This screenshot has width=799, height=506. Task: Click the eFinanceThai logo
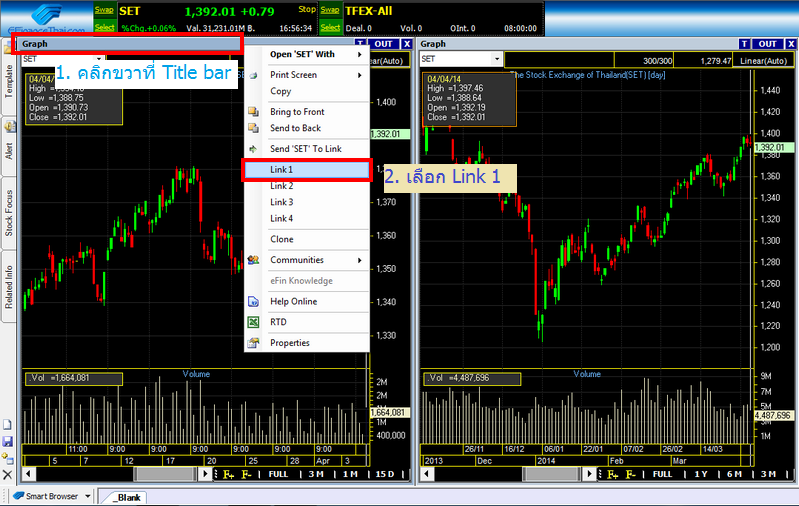46,18
